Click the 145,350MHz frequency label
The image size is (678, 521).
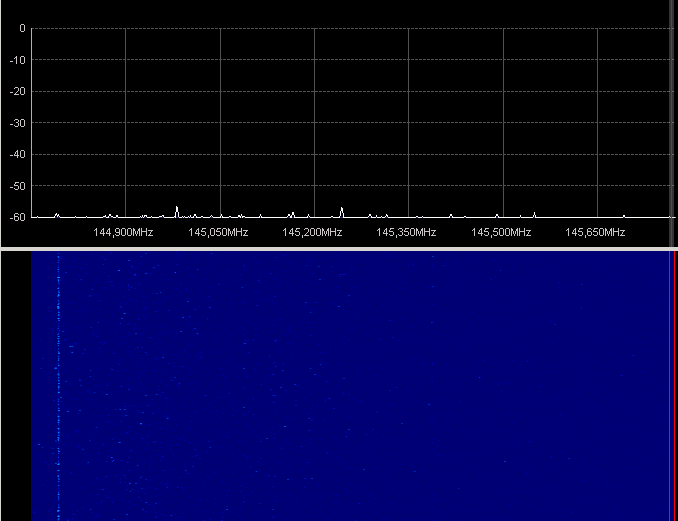406,232
